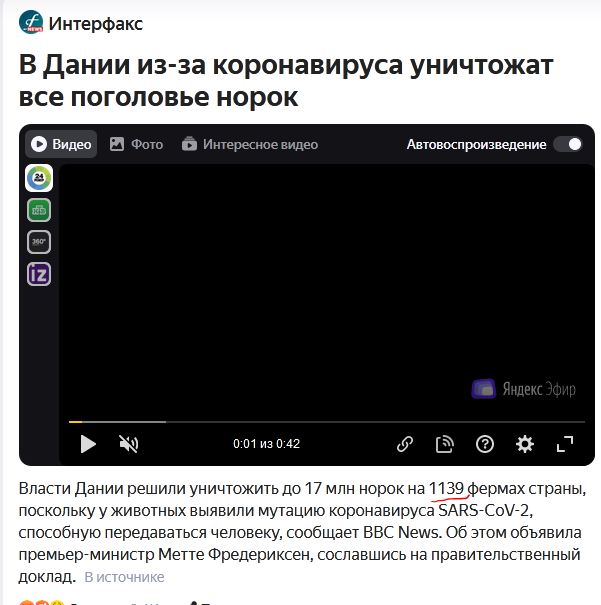The width and height of the screenshot is (601, 605).
Task: Copy the video link using chain icon
Action: point(405,444)
